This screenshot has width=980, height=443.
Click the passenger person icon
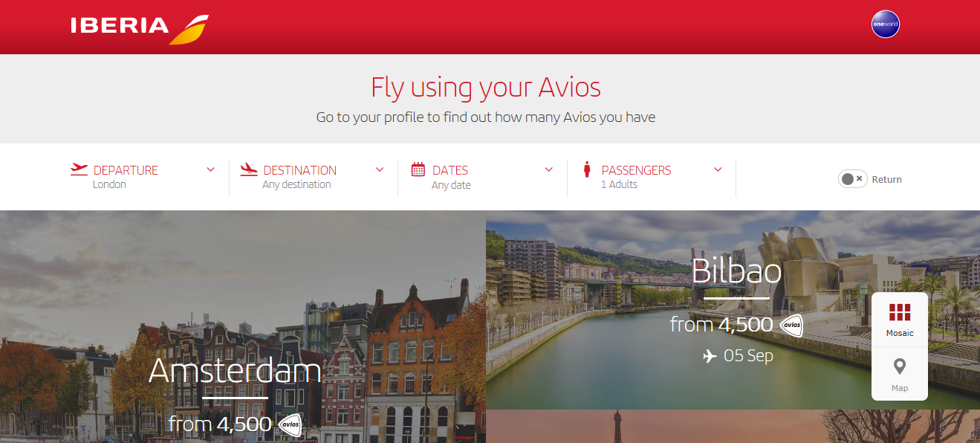[x=587, y=169]
